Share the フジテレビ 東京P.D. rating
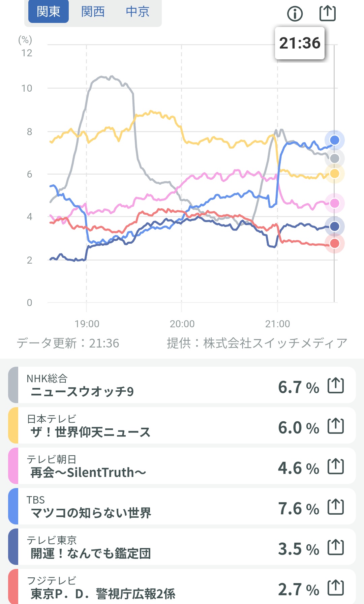Viewport: 364px width, 604px height. point(336,588)
